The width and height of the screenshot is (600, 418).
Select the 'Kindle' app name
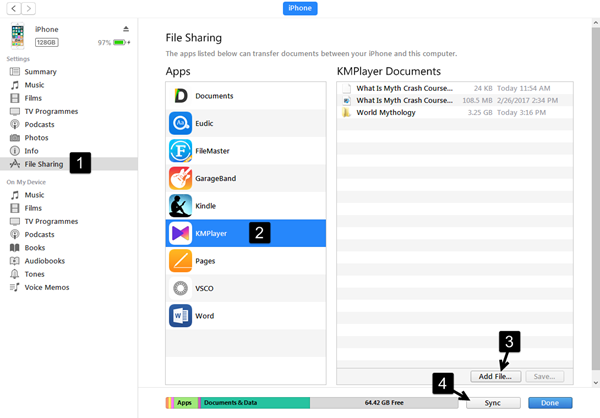[205, 206]
